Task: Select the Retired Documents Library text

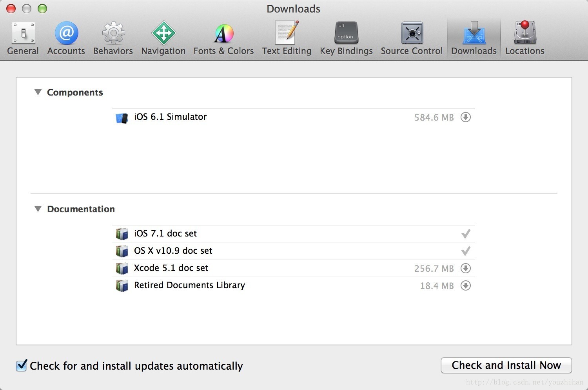Action: (189, 285)
